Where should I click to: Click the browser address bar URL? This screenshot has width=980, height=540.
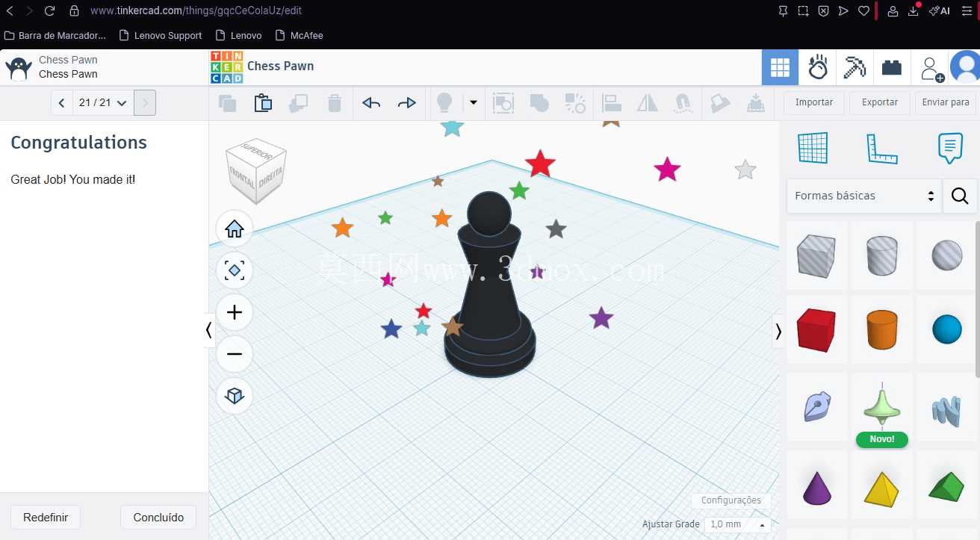[196, 11]
